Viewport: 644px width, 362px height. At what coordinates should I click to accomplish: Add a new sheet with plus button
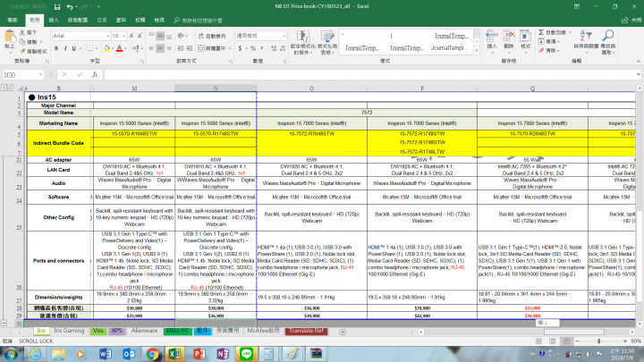(343, 332)
